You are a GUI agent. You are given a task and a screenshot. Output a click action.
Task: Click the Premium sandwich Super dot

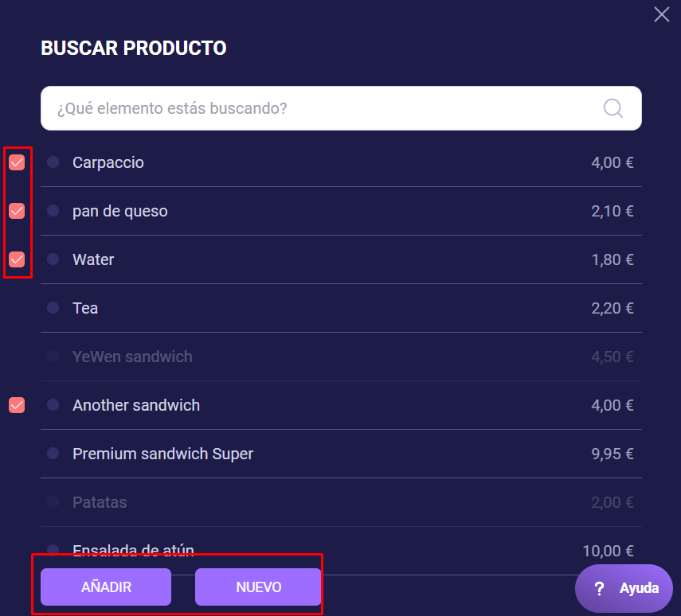(x=53, y=454)
